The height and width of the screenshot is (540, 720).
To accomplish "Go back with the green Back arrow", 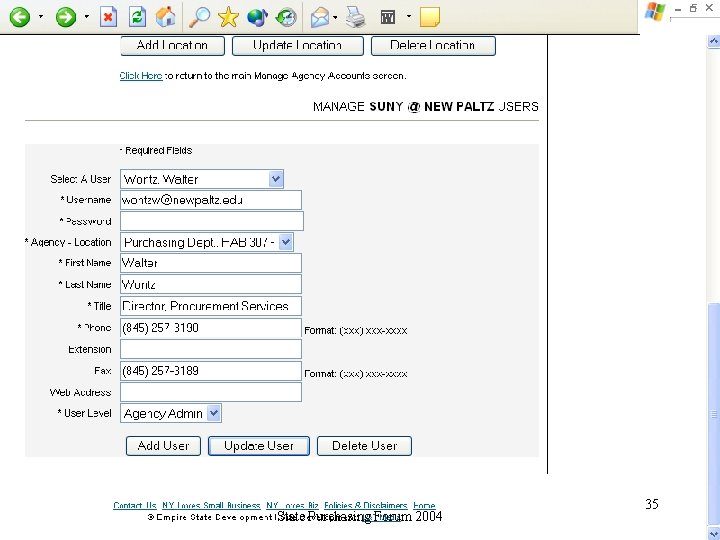I will 20,17.
